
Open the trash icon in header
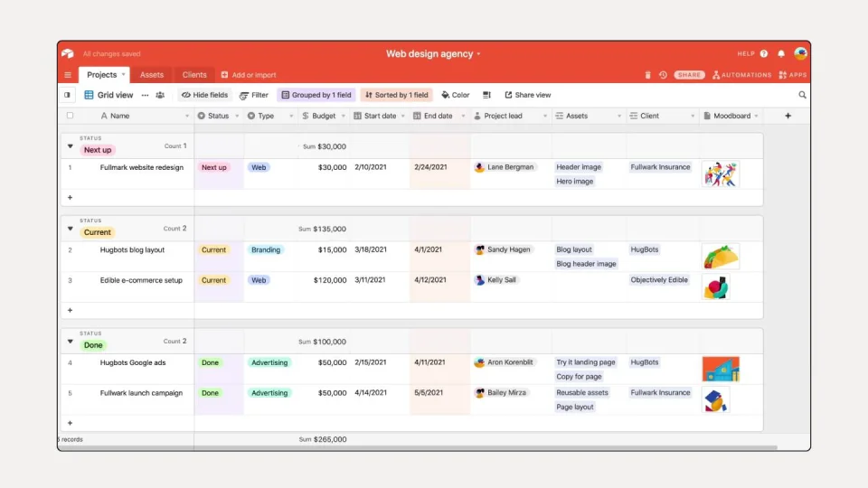(647, 75)
